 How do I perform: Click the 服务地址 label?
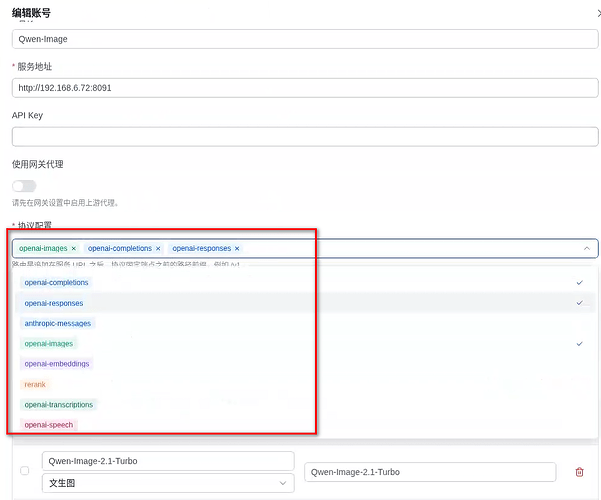(34, 67)
